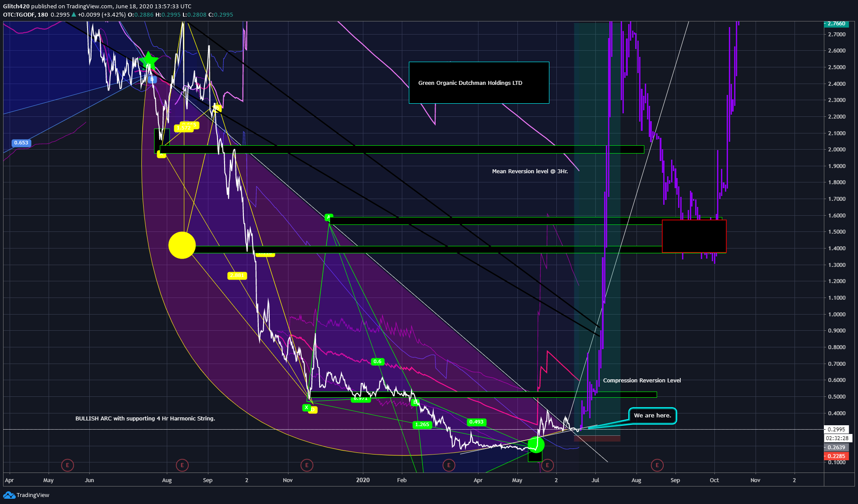Click the 1.0000 price axis label
Viewport: 858px width, 504px height.
coord(837,315)
